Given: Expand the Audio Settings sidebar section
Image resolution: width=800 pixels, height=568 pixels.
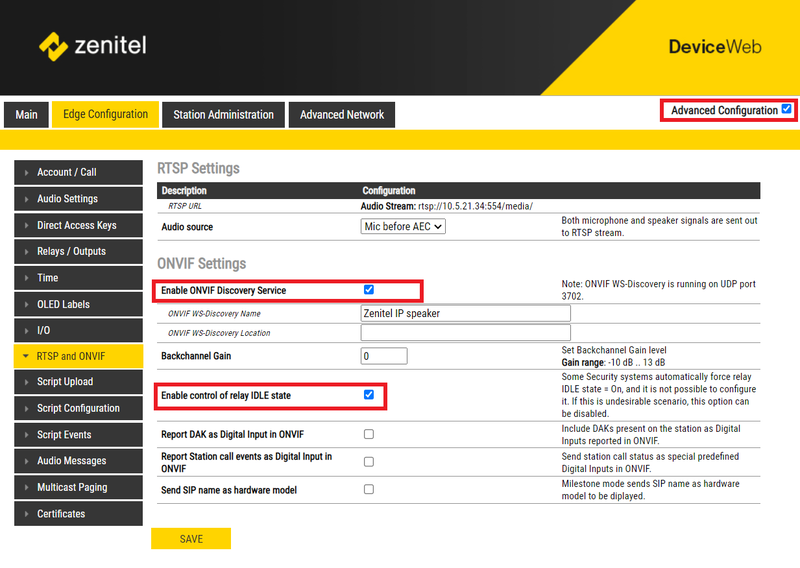Looking at the screenshot, I should pyautogui.click(x=78, y=199).
